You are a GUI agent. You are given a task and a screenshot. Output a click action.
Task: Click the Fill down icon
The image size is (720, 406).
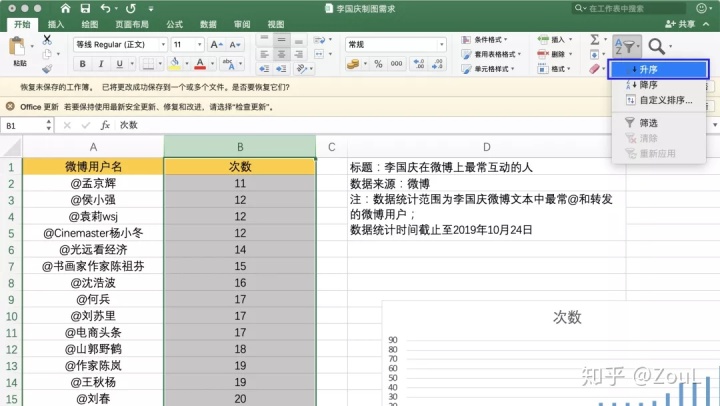click(594, 55)
